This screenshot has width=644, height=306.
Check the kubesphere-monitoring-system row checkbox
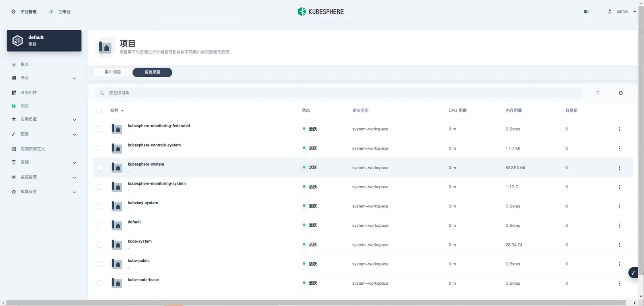(99, 187)
